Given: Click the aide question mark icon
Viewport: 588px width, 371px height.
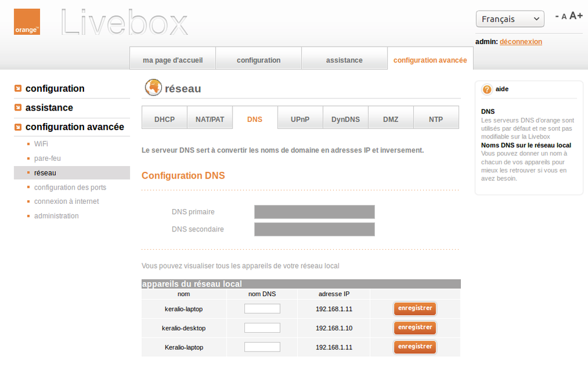Looking at the screenshot, I should [x=487, y=90].
